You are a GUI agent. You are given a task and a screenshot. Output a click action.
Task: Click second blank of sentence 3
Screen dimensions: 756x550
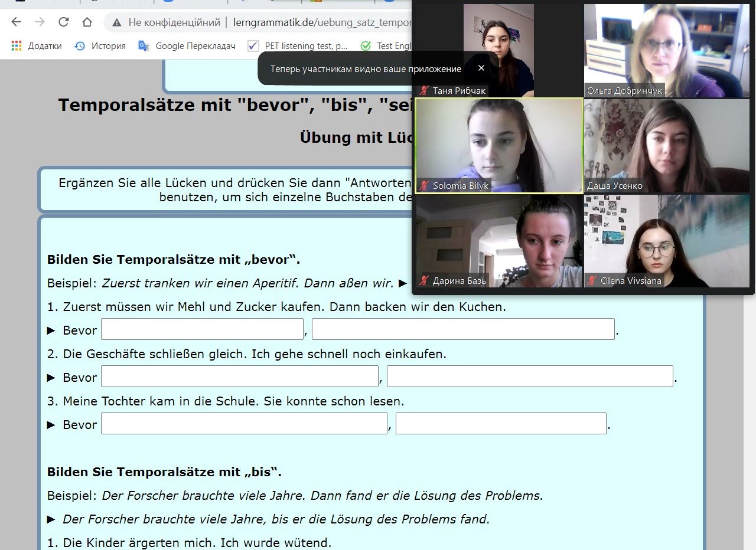pos(501,424)
